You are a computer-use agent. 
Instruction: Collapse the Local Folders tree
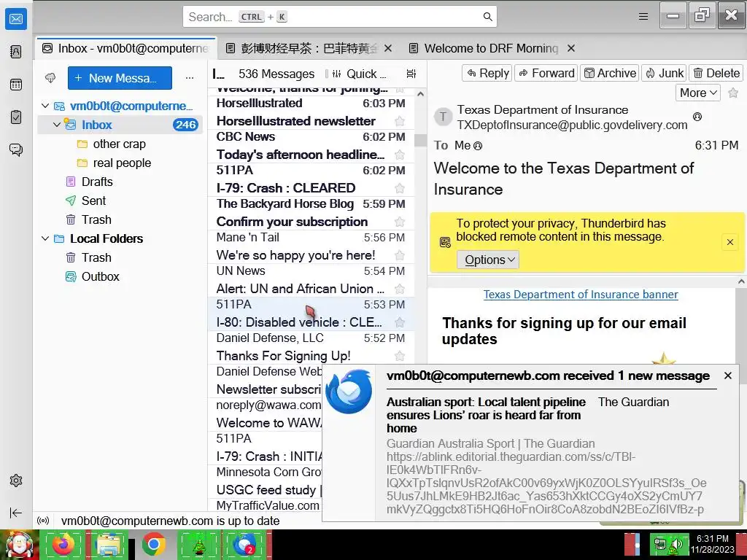(45, 238)
